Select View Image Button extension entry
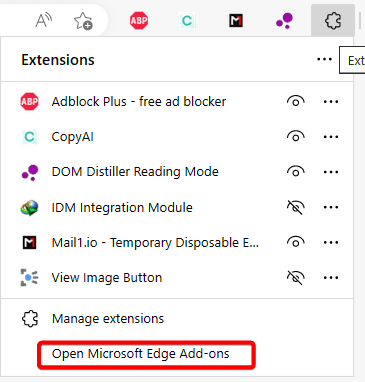 point(107,277)
